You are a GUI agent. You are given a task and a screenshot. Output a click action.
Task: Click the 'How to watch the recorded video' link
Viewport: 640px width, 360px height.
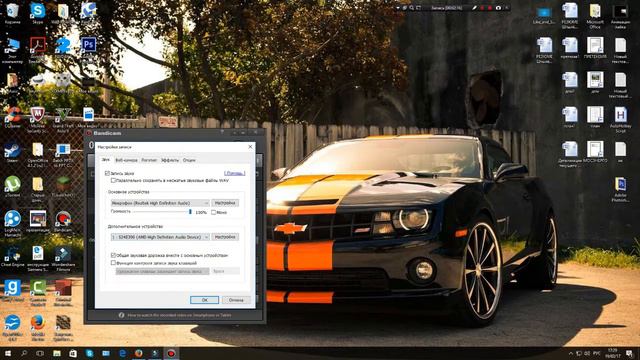click(x=180, y=315)
